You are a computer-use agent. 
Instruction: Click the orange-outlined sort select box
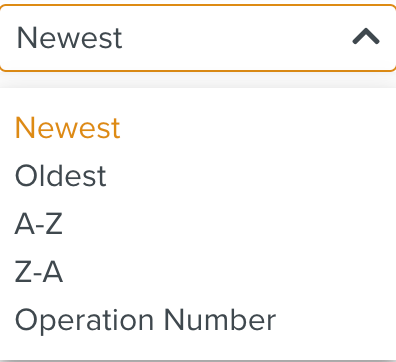point(198,38)
